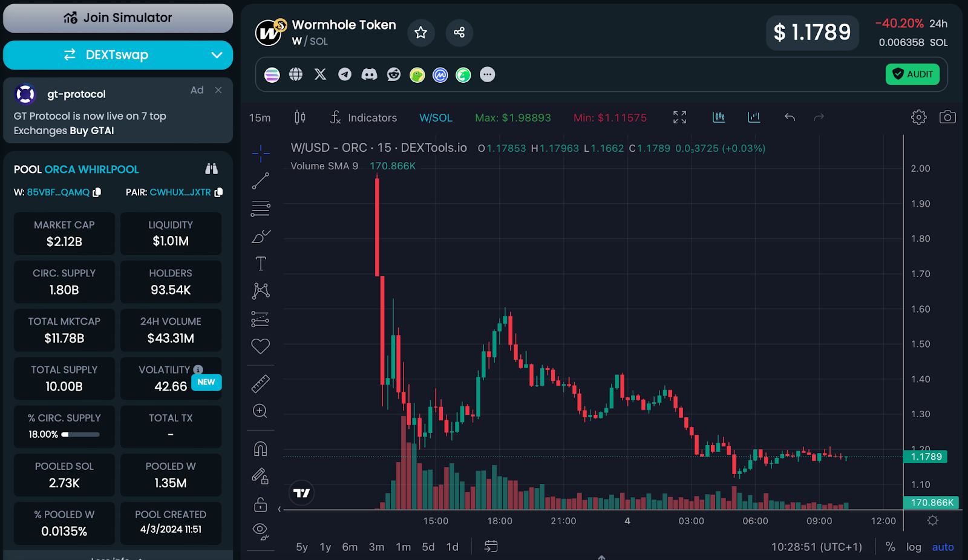Show more links ellipsis icon

point(488,74)
